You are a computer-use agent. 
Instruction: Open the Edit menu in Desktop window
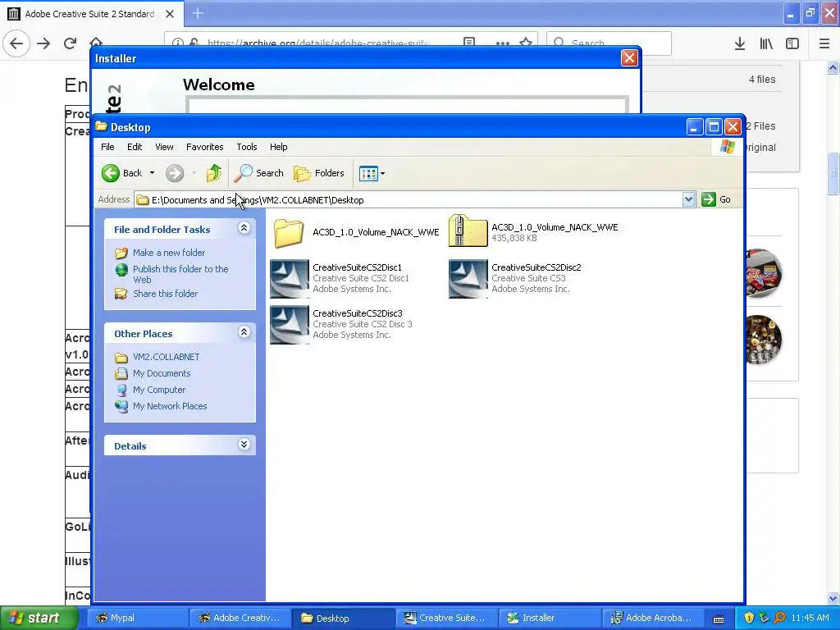(135, 147)
